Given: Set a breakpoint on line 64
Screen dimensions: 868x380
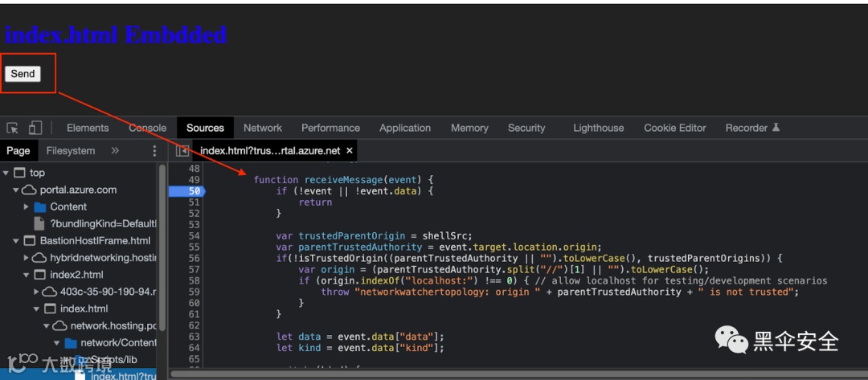Looking at the screenshot, I should tap(194, 348).
